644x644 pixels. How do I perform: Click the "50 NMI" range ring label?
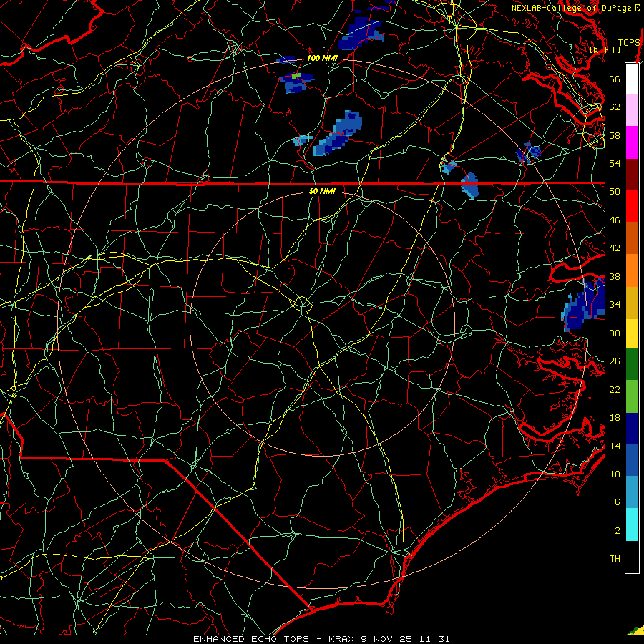pyautogui.click(x=322, y=191)
